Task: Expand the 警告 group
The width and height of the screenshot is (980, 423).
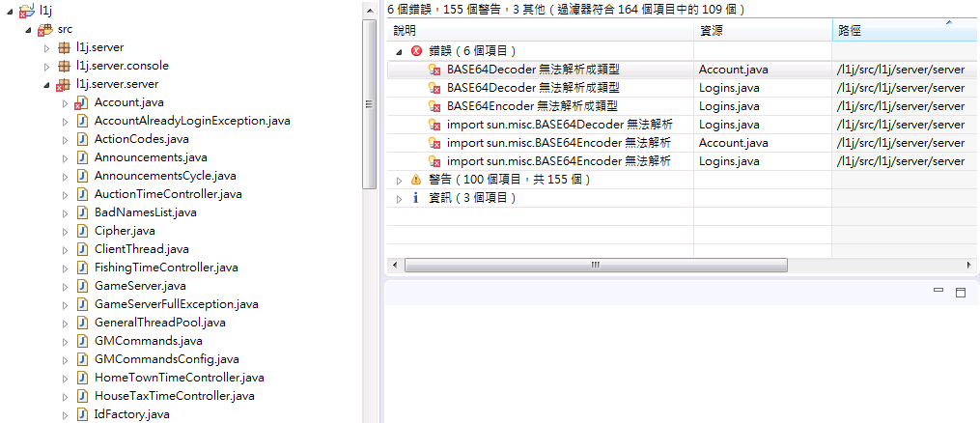Action: tap(400, 180)
